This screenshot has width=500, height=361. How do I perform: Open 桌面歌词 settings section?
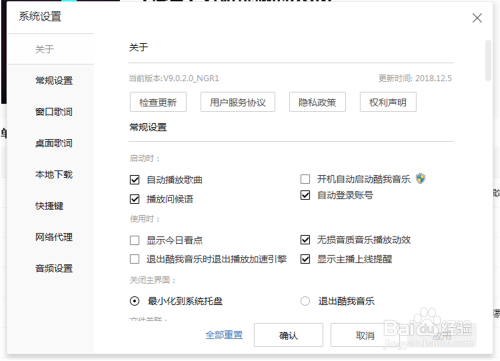pyautogui.click(x=54, y=143)
